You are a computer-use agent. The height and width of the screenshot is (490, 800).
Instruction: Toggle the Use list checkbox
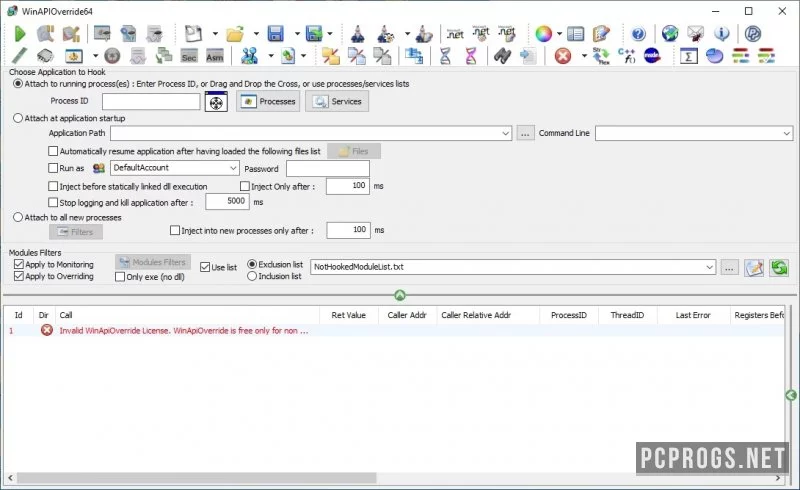coord(205,267)
